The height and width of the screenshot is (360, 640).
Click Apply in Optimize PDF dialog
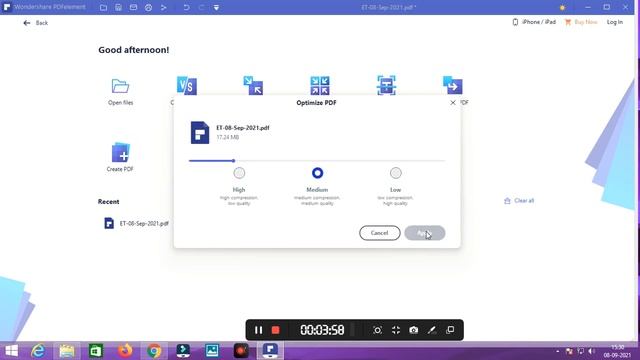point(424,233)
